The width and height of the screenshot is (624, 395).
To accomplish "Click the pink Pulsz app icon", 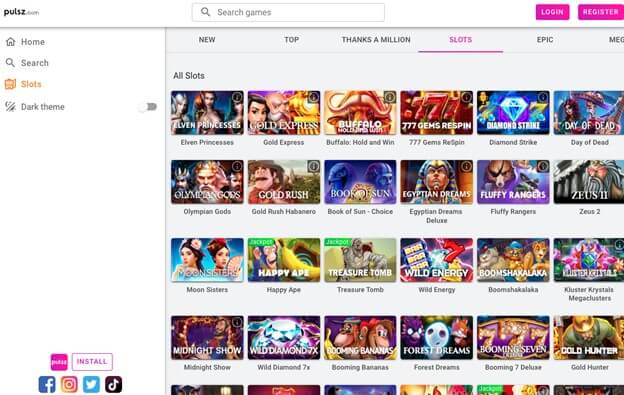I will click(59, 362).
